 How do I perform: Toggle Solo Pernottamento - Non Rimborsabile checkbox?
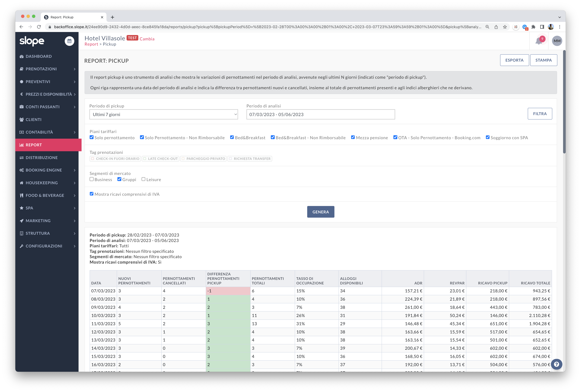(x=142, y=137)
